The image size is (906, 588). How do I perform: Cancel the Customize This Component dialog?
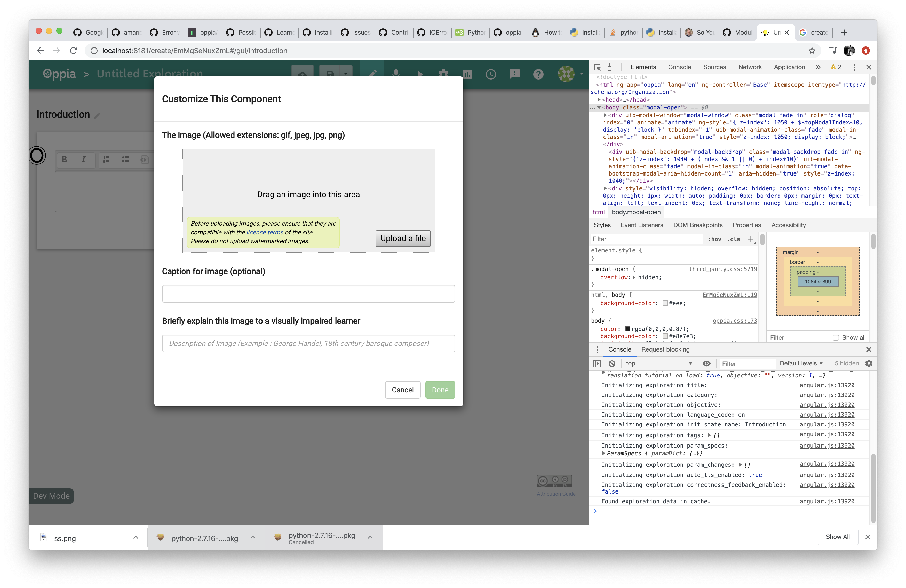(403, 390)
